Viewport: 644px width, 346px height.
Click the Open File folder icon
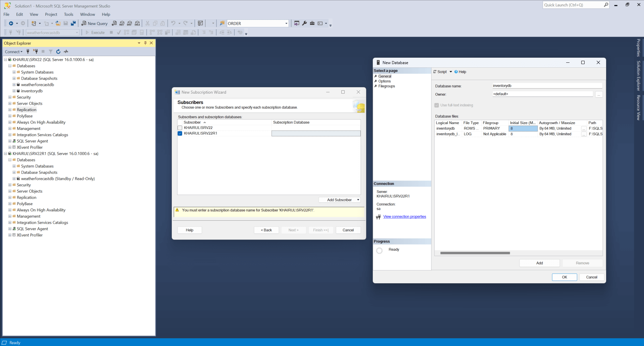click(x=58, y=23)
